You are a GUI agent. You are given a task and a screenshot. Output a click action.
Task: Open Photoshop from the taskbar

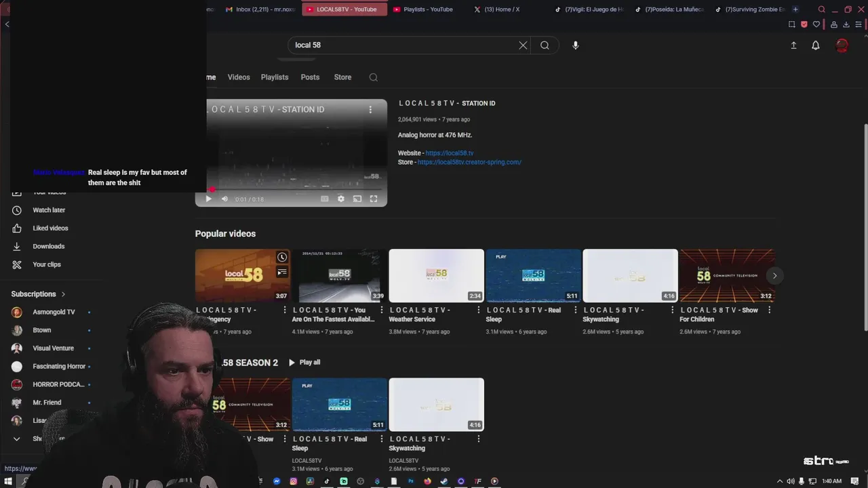pos(410,481)
